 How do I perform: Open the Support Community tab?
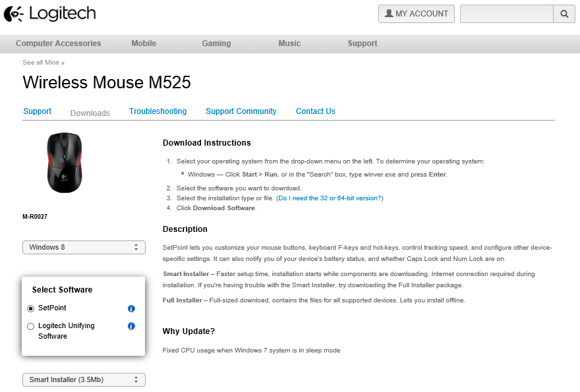(241, 111)
